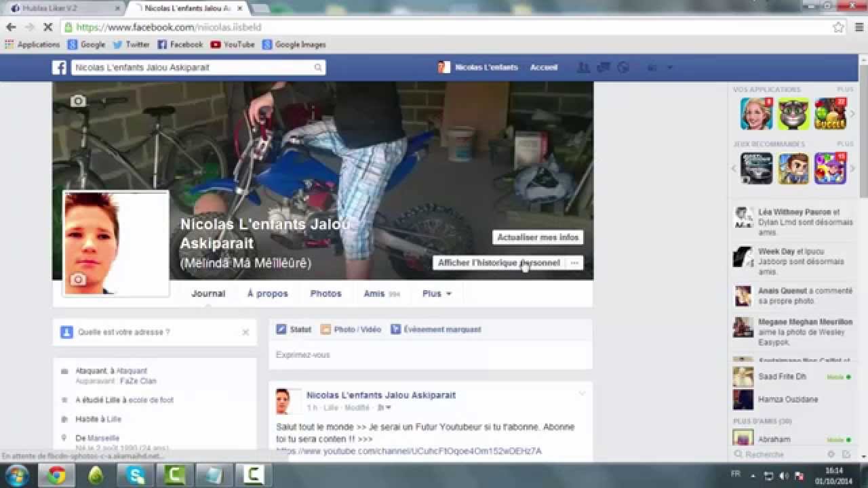This screenshot has height=488, width=868.
Task: Show next recommended games chevron
Action: (852, 168)
